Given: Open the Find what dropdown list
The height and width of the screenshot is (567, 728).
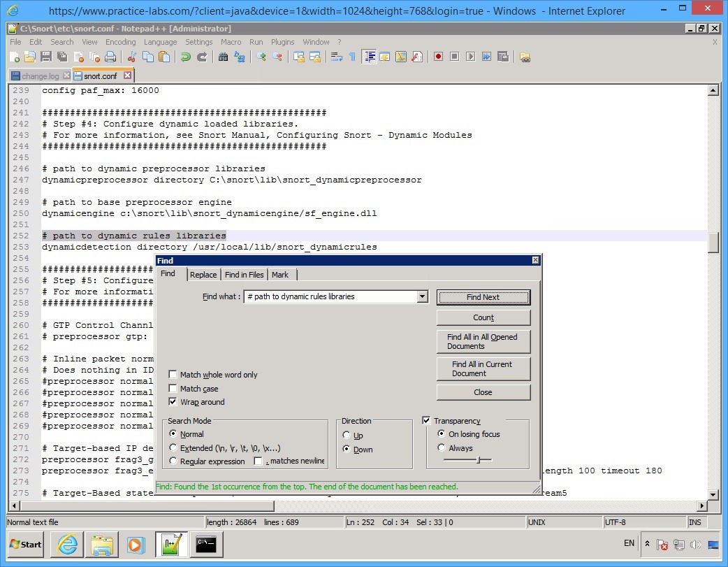Looking at the screenshot, I should (x=422, y=296).
